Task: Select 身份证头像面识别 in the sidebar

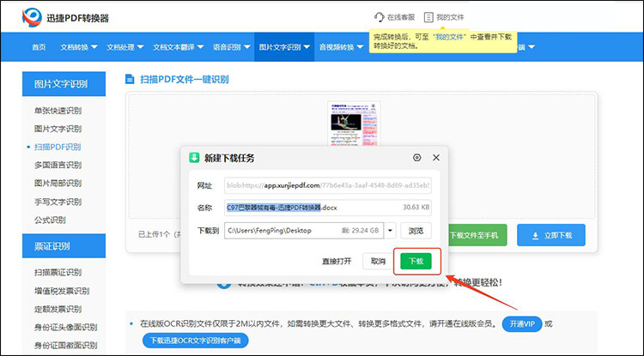Action: (x=65, y=328)
